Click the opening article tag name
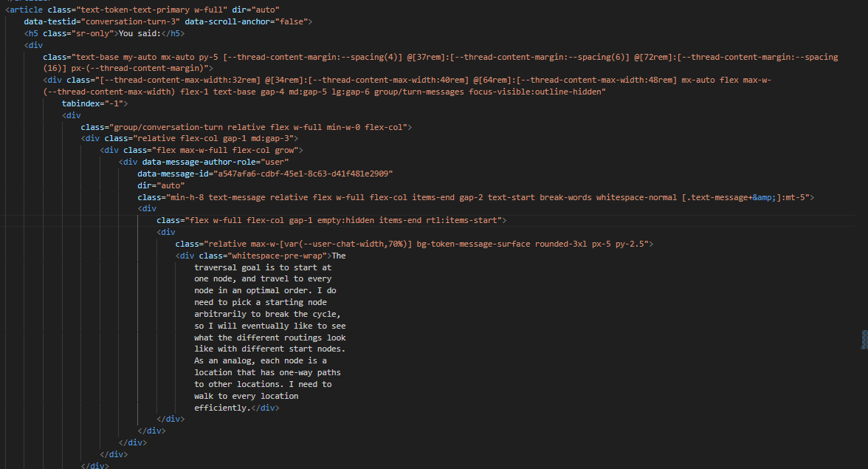 click(27, 10)
